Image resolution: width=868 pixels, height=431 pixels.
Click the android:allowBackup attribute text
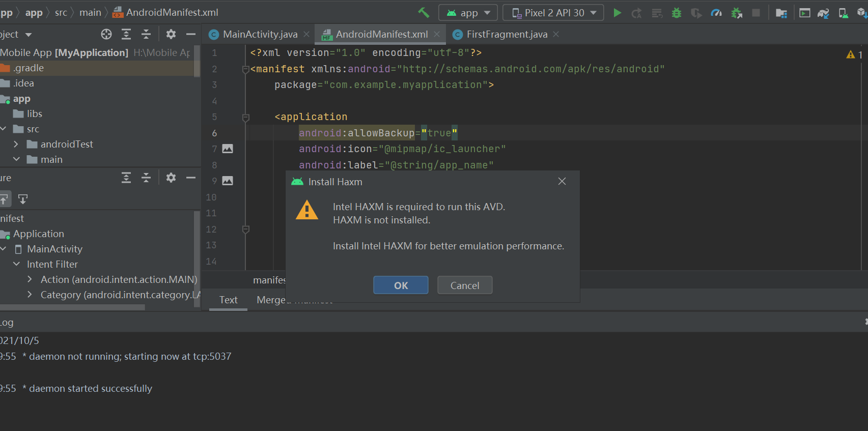pyautogui.click(x=357, y=133)
